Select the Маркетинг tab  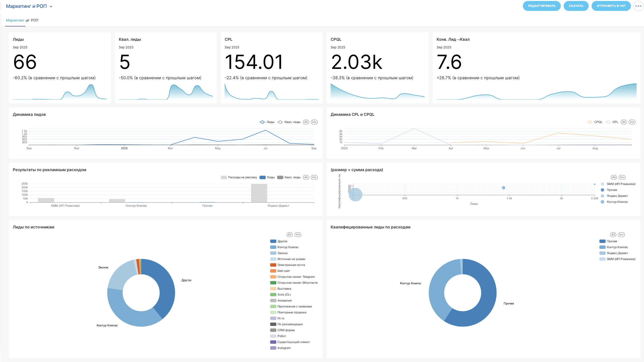coord(15,20)
